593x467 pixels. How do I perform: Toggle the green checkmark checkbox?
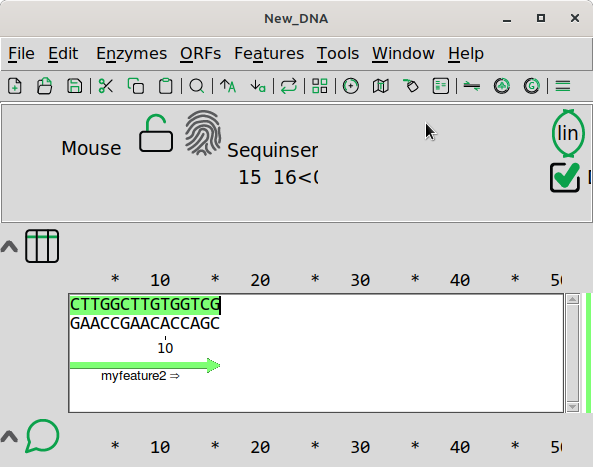(565, 177)
